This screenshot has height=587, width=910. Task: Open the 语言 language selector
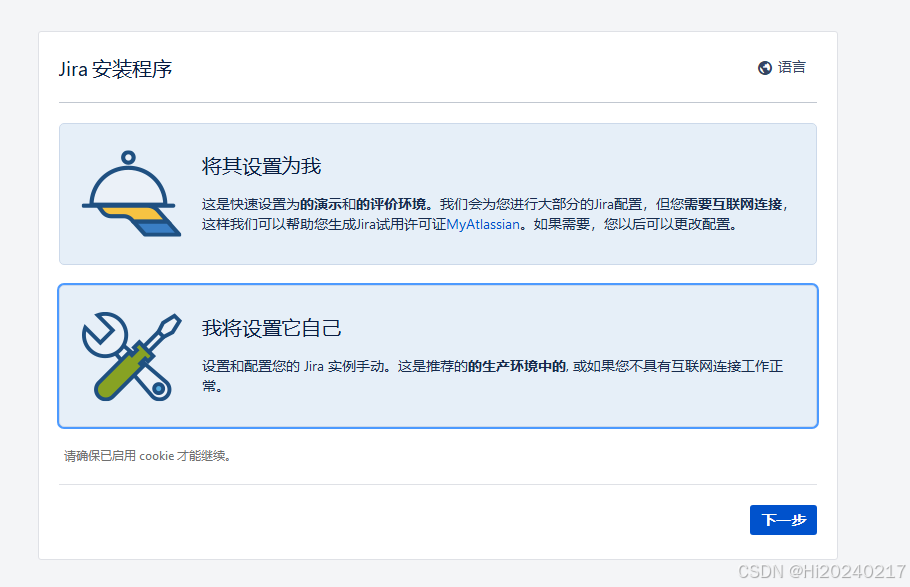782,68
